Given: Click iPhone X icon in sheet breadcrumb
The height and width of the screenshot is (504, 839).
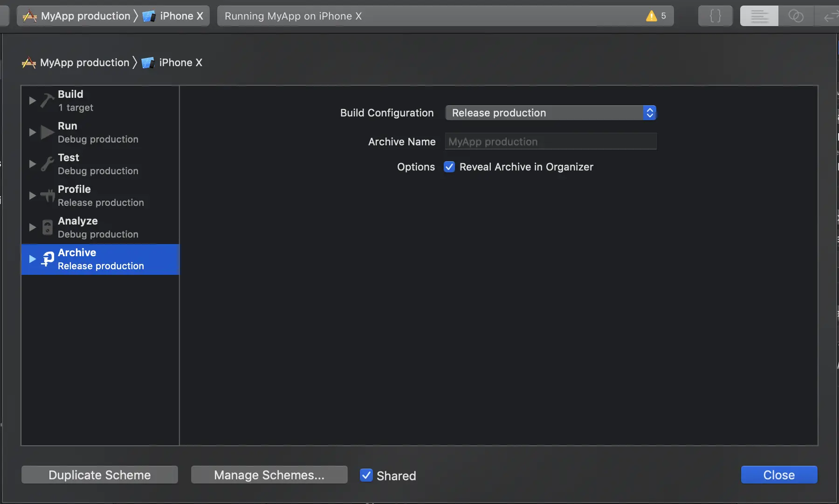Looking at the screenshot, I should click(148, 62).
